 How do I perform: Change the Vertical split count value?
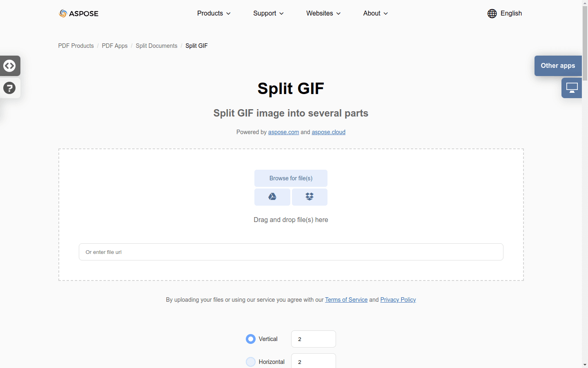pos(314,339)
